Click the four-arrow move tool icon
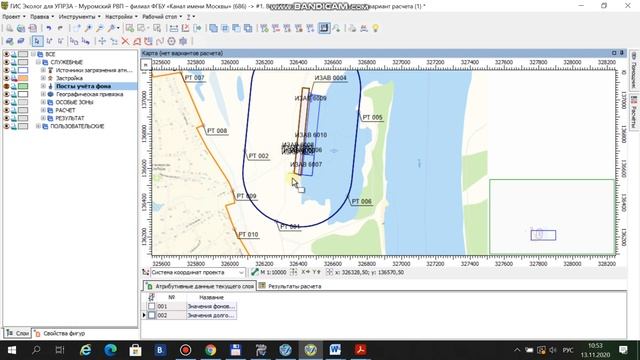The width and height of the screenshot is (640, 360). pyautogui.click(x=102, y=41)
